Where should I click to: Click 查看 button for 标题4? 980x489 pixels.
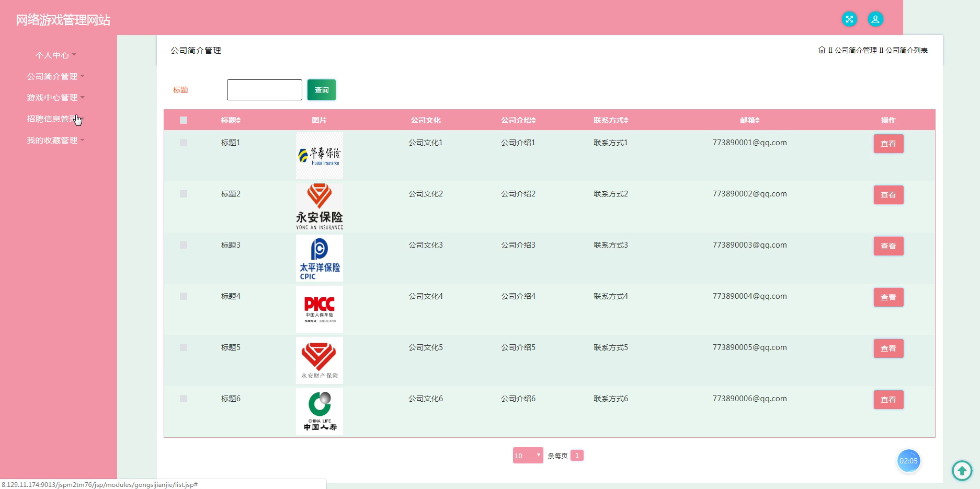[888, 297]
